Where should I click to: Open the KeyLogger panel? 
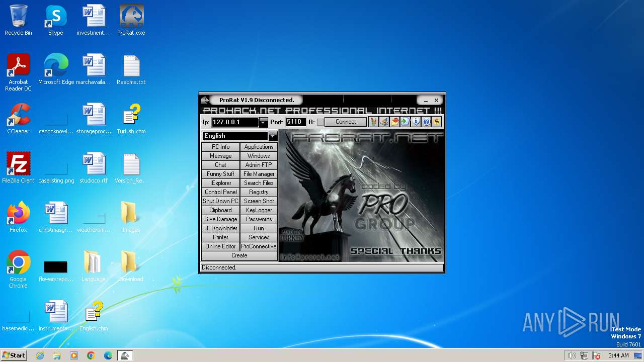(x=259, y=210)
